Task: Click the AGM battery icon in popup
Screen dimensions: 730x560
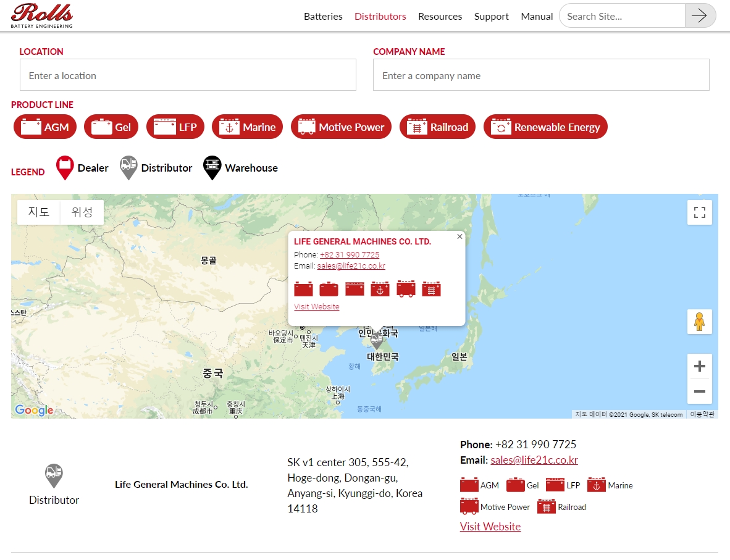Action: click(x=303, y=288)
